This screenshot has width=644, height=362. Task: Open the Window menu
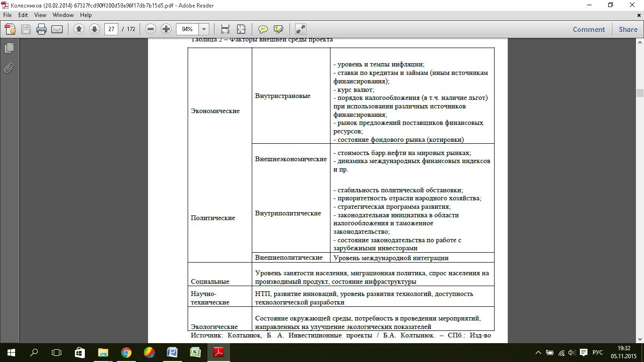pyautogui.click(x=63, y=15)
